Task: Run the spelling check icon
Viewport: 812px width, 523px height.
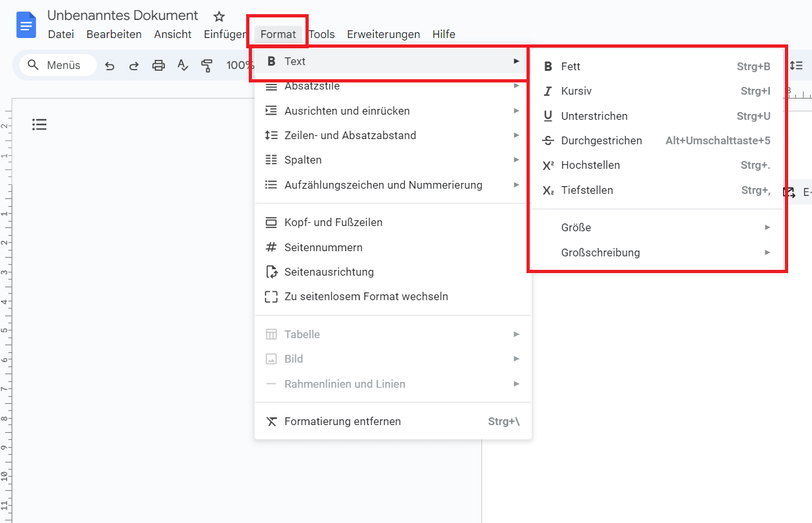Action: 182,65
